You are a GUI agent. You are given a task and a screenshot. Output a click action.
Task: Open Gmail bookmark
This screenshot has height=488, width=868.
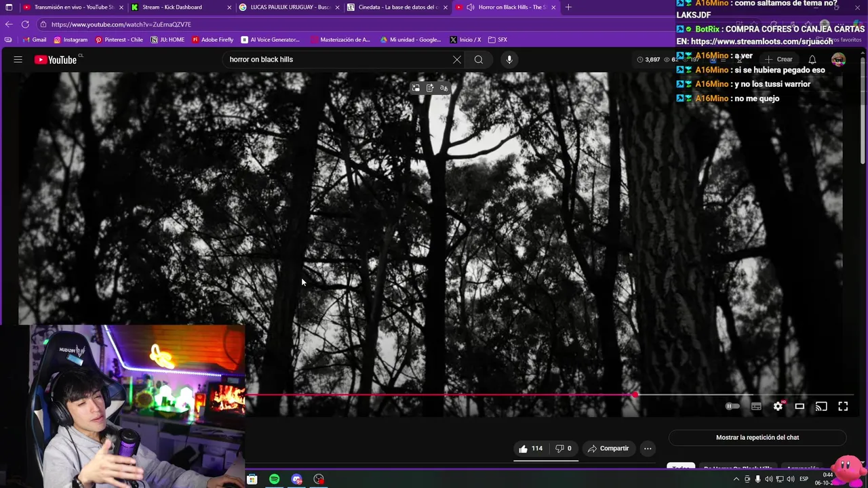coord(33,40)
